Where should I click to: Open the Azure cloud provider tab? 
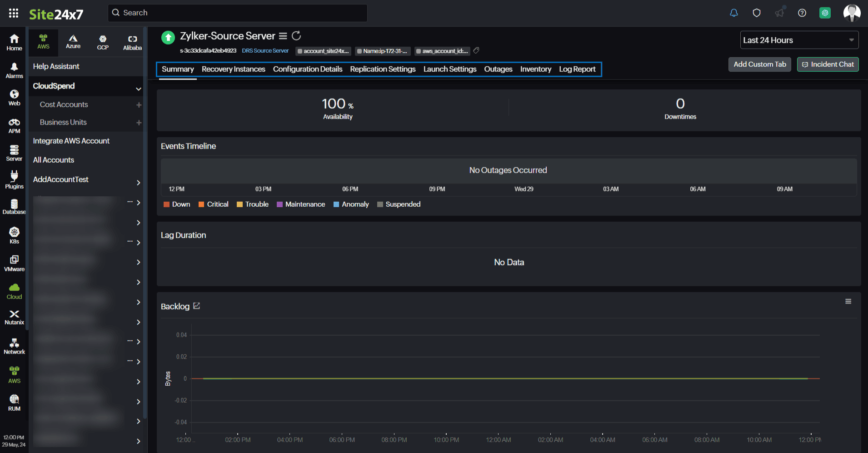click(73, 42)
